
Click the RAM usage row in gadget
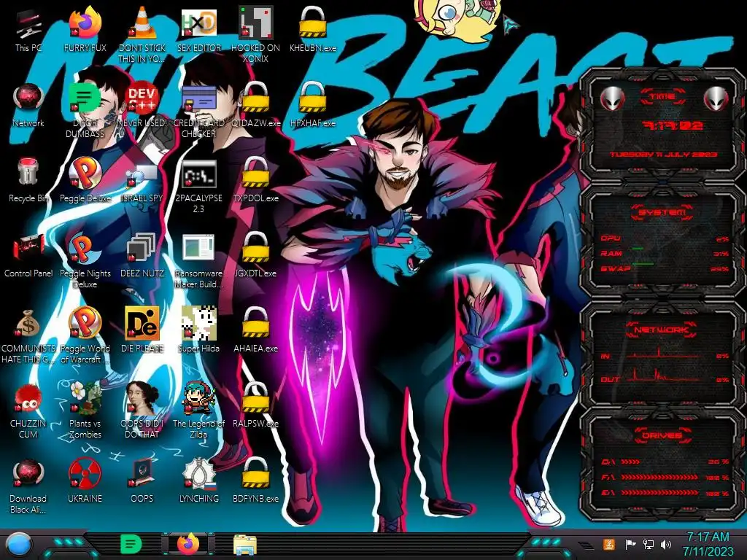pos(665,253)
